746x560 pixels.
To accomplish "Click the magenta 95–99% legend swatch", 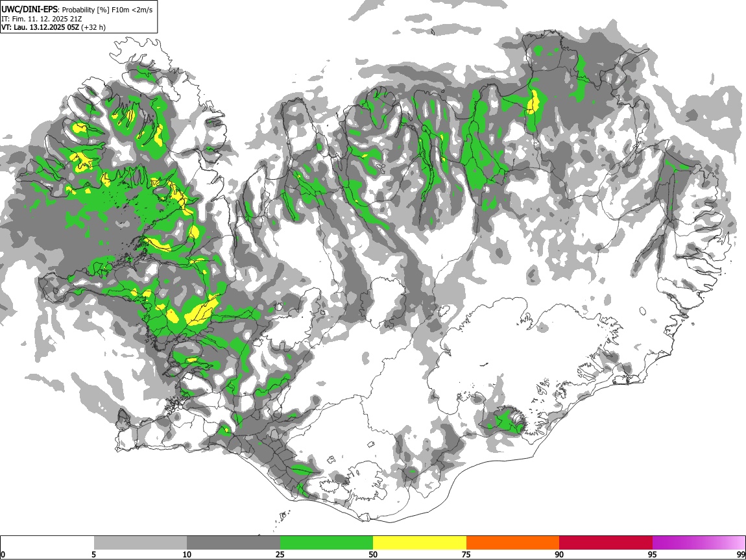I will click(x=699, y=543).
